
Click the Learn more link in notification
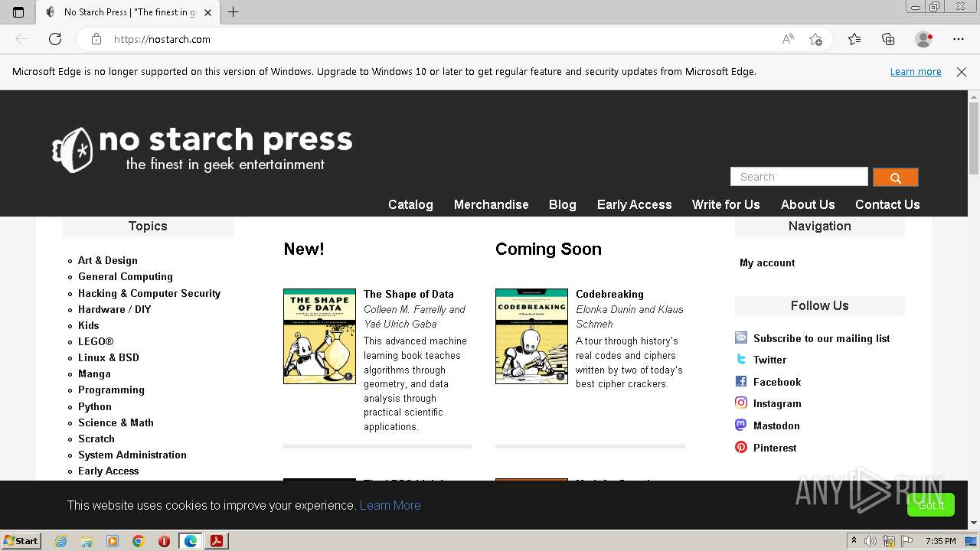click(x=916, y=72)
